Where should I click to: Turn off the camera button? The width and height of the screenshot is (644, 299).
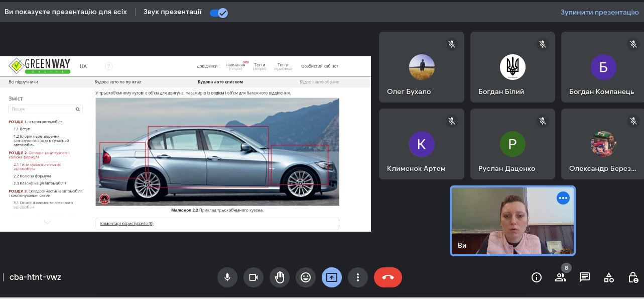click(x=253, y=277)
